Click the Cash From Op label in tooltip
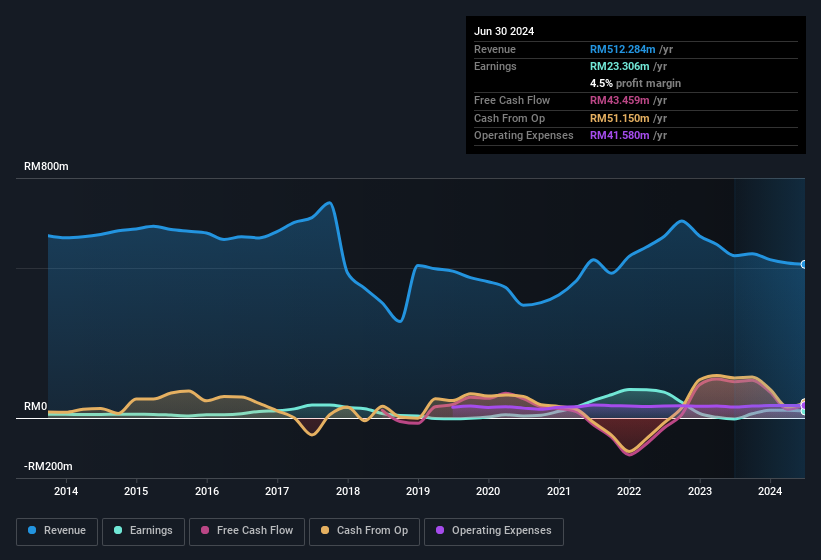Viewport: 821px width, 560px height. click(x=509, y=118)
